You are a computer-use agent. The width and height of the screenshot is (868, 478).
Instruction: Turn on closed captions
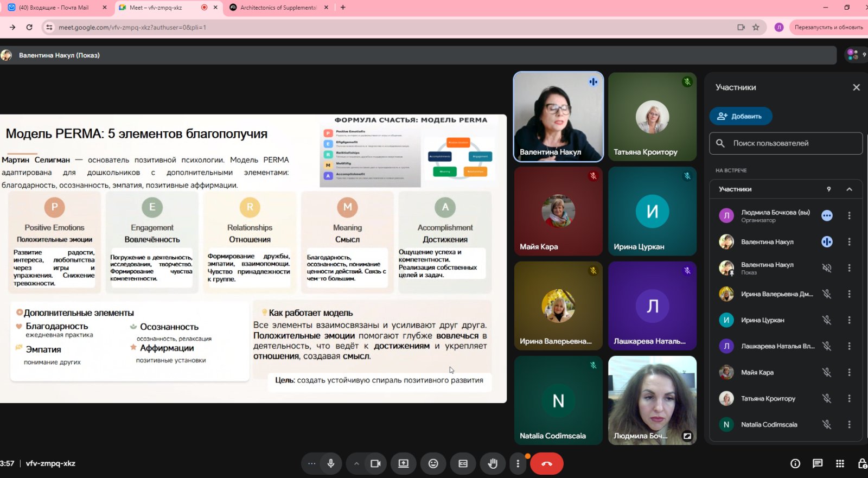coord(463,463)
